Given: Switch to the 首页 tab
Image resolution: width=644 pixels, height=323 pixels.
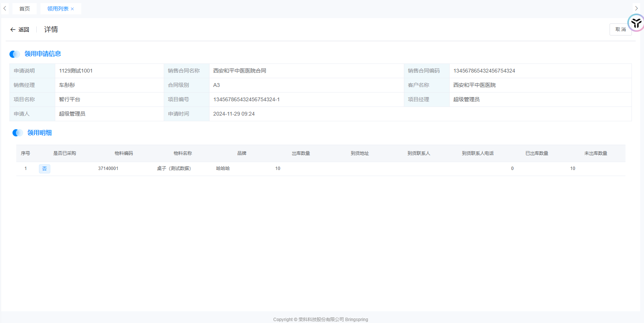Looking at the screenshot, I should [x=25, y=9].
